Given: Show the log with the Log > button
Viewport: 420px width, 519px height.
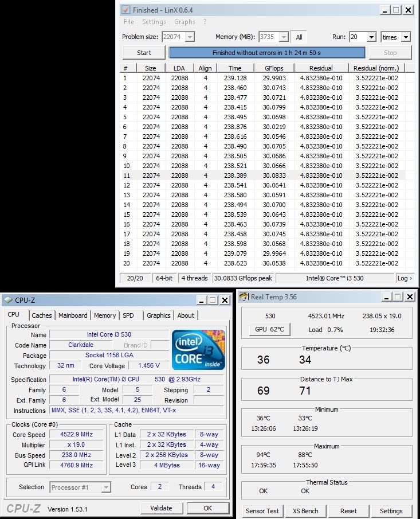Looking at the screenshot, I should tap(405, 278).
